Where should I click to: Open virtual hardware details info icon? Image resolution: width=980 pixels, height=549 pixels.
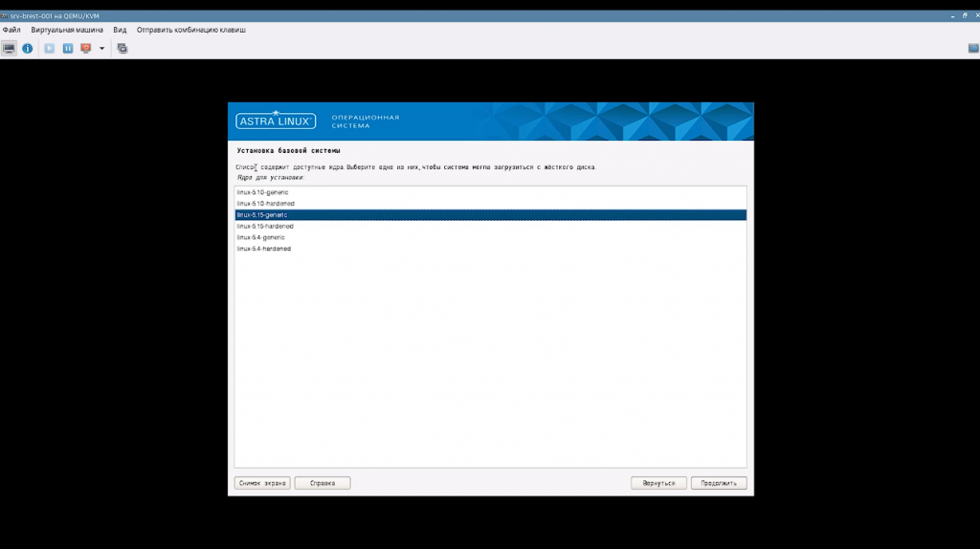pyautogui.click(x=28, y=48)
